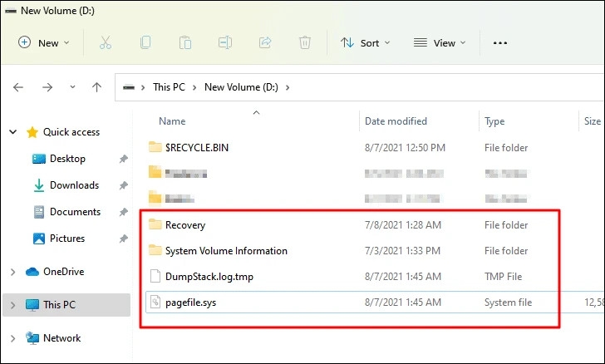The width and height of the screenshot is (605, 364).
Task: Sort by Size column header
Action: tap(593, 121)
